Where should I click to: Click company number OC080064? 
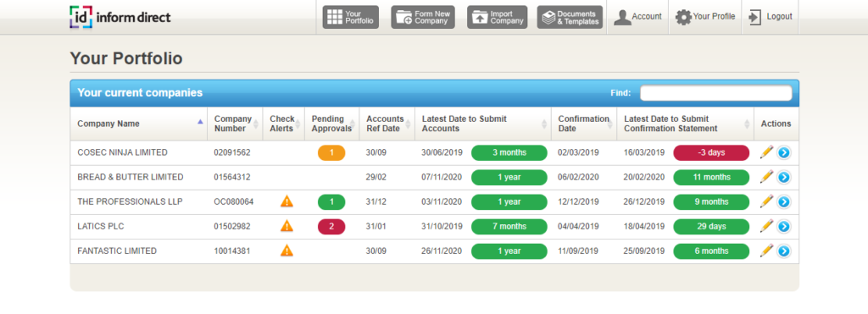234,201
